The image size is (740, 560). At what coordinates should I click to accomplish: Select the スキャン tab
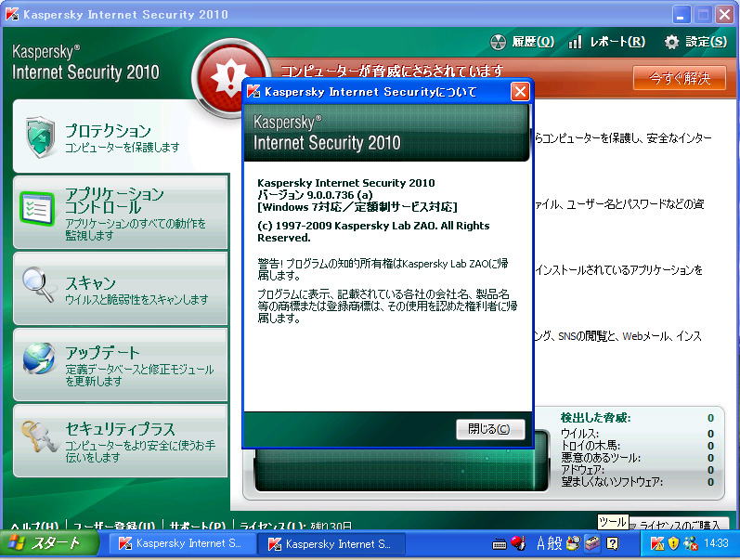pyautogui.click(x=121, y=288)
